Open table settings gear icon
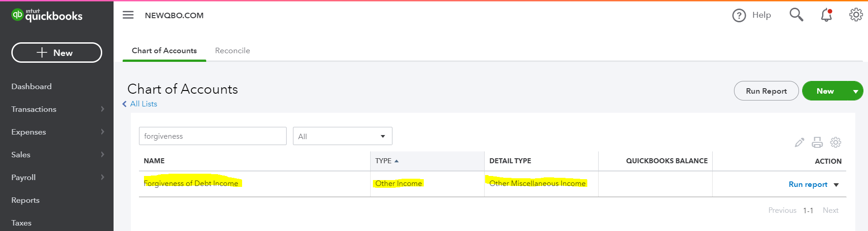The image size is (868, 231). coord(835,142)
